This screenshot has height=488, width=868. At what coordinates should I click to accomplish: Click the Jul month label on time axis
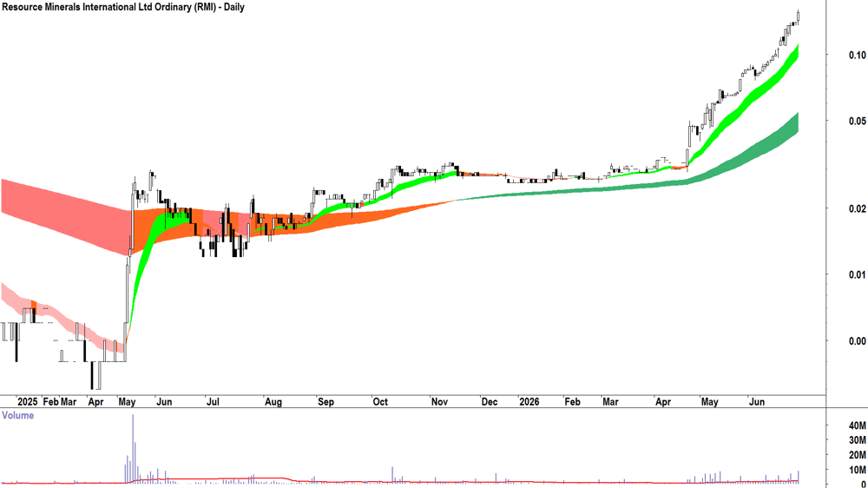click(x=213, y=402)
